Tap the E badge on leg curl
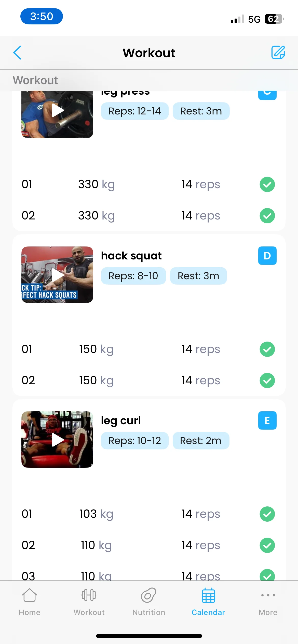The height and width of the screenshot is (644, 298). pyautogui.click(x=267, y=420)
